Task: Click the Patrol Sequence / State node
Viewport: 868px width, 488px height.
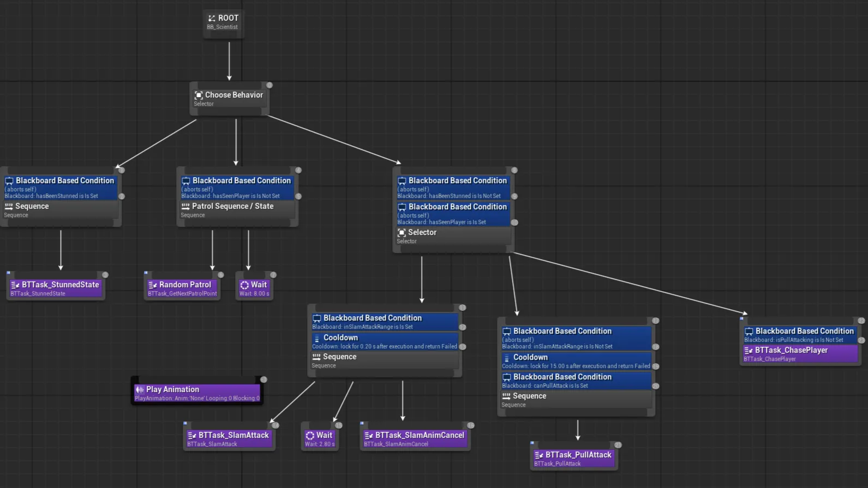Action: (x=237, y=210)
